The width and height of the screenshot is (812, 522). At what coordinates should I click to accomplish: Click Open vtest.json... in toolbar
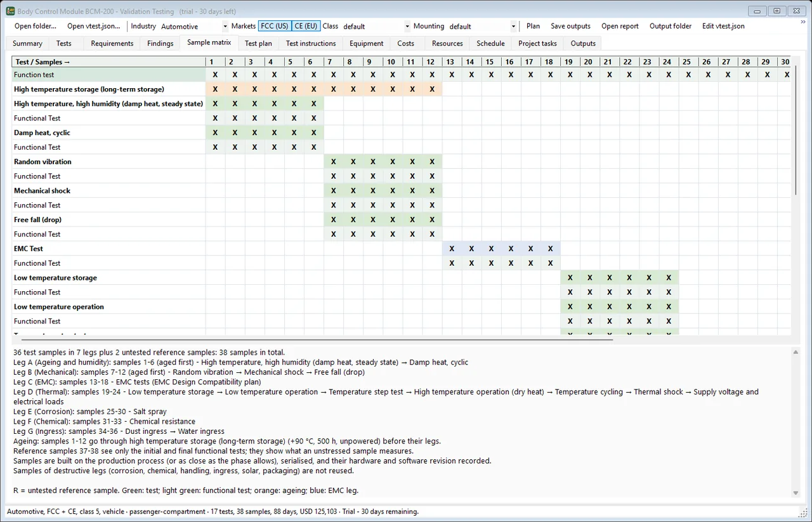(94, 26)
